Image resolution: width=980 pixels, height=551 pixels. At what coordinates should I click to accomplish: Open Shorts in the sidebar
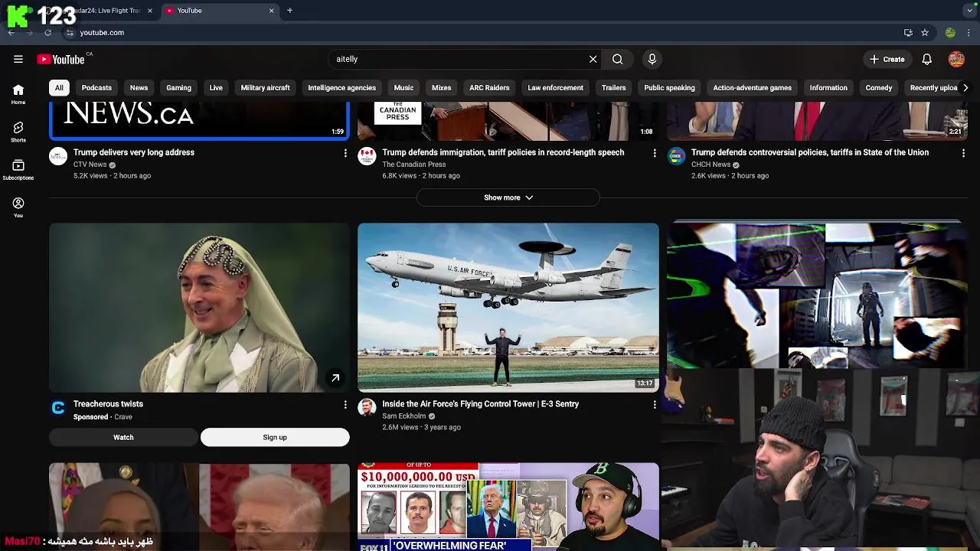18,132
